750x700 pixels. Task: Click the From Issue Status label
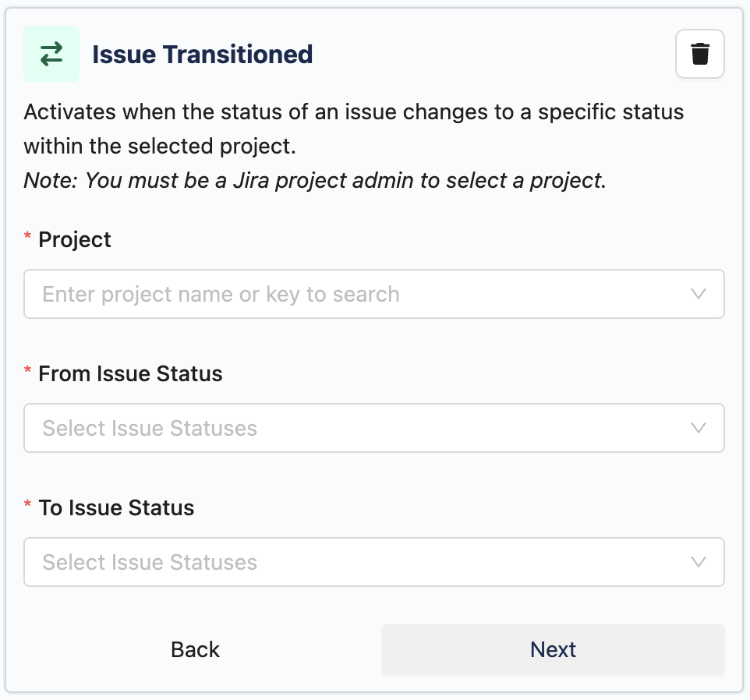pyautogui.click(x=130, y=373)
